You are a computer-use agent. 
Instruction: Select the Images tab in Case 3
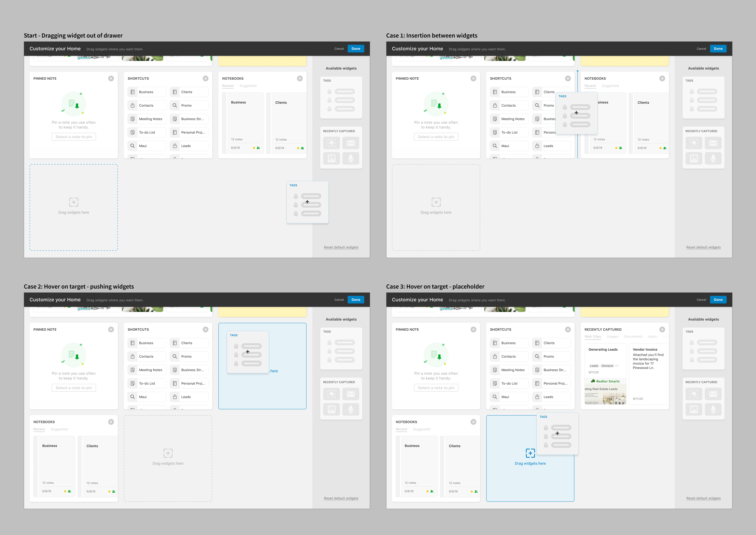coord(612,336)
